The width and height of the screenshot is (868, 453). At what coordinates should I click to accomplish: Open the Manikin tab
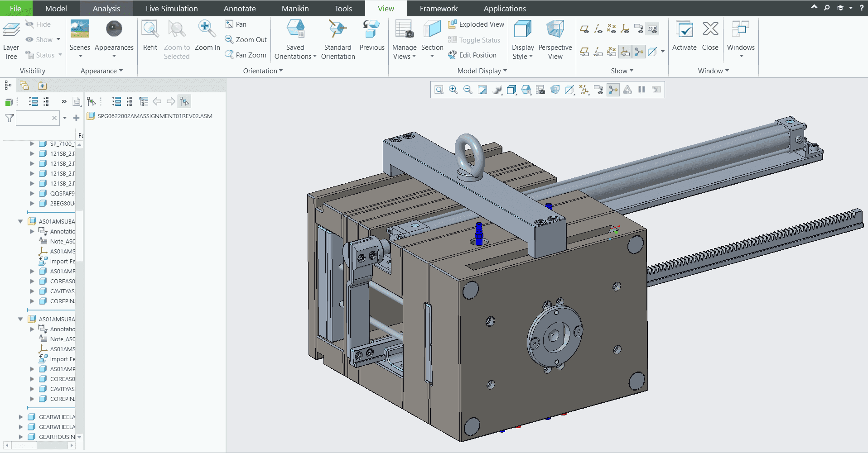[295, 9]
